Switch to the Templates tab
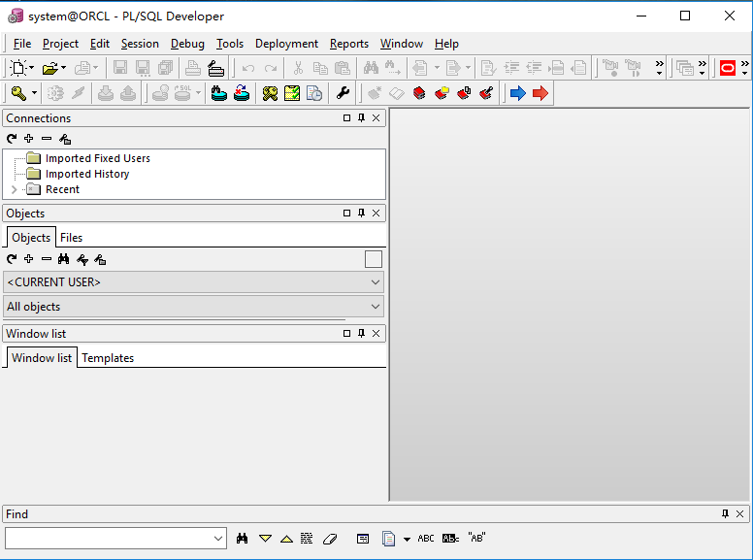The height and width of the screenshot is (560, 753). tap(108, 358)
